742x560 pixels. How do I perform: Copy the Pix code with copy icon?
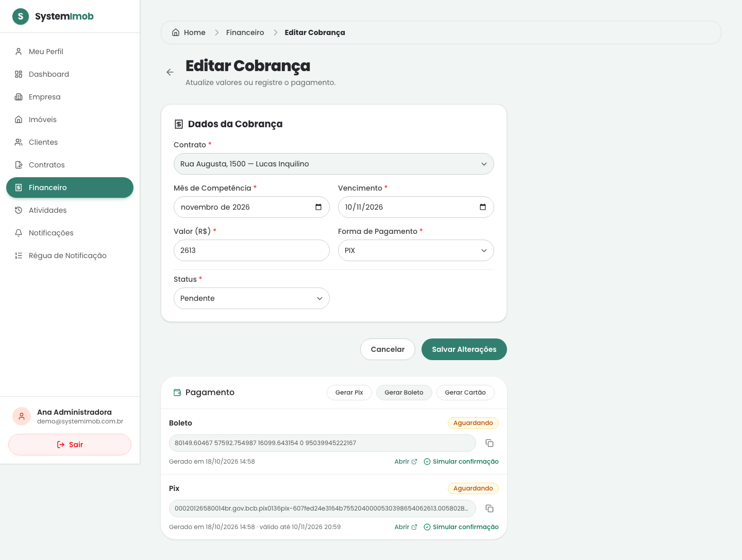point(490,508)
